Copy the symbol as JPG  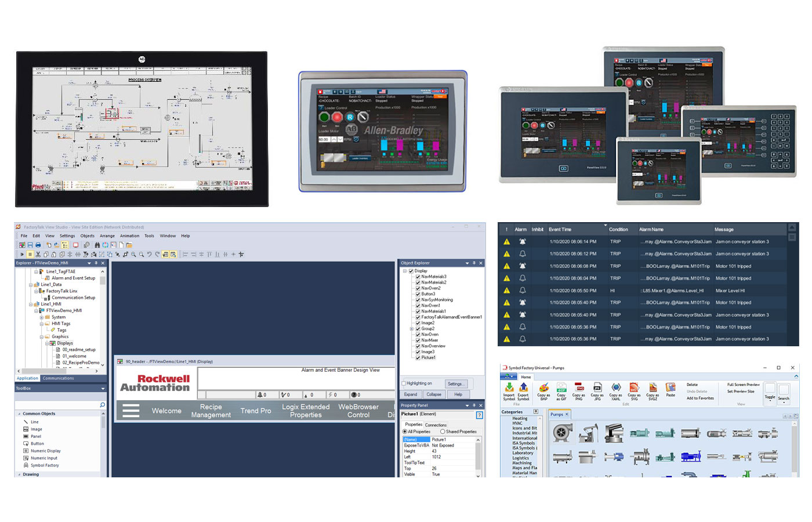coord(597,391)
